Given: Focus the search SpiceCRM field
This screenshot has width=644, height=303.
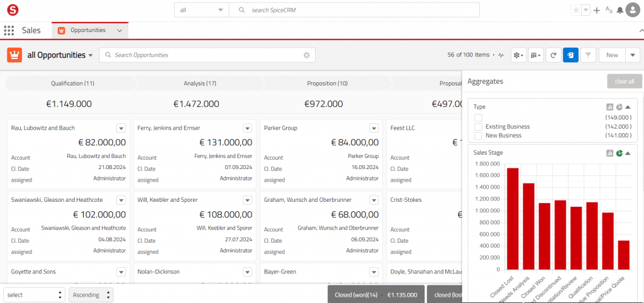Looking at the screenshot, I should tap(354, 10).
